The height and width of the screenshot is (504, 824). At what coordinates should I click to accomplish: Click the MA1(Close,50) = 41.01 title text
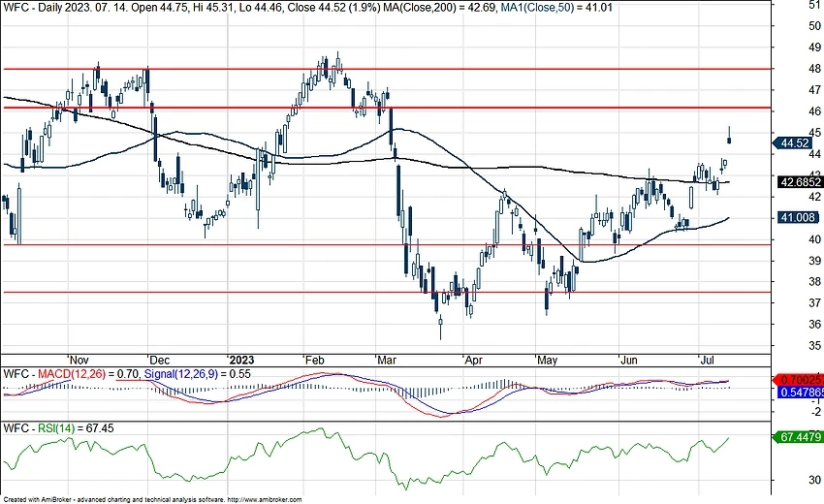pyautogui.click(x=555, y=8)
